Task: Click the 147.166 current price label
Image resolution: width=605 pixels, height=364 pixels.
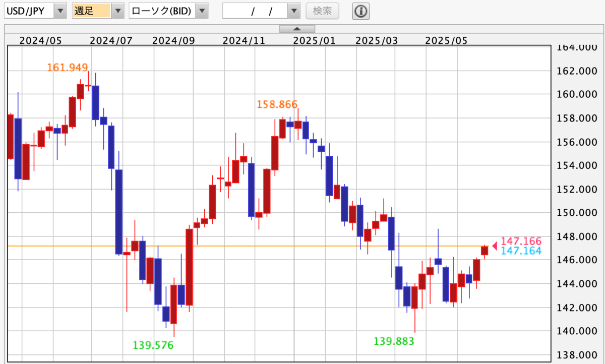Action: coord(521,241)
